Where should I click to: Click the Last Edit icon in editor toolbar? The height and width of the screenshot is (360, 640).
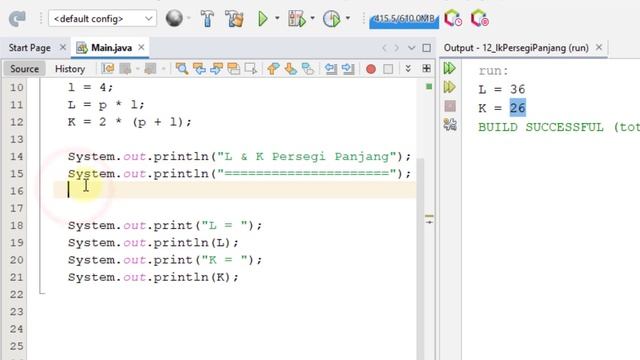pos(108,69)
